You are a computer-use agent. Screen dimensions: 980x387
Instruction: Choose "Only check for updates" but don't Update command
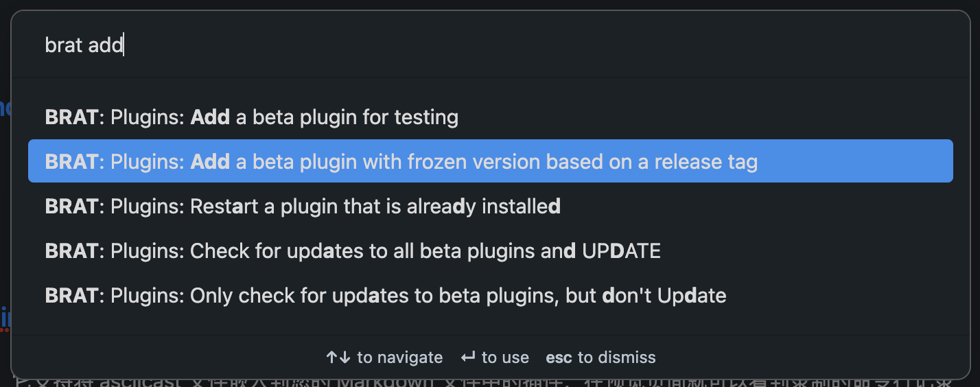[x=385, y=295]
